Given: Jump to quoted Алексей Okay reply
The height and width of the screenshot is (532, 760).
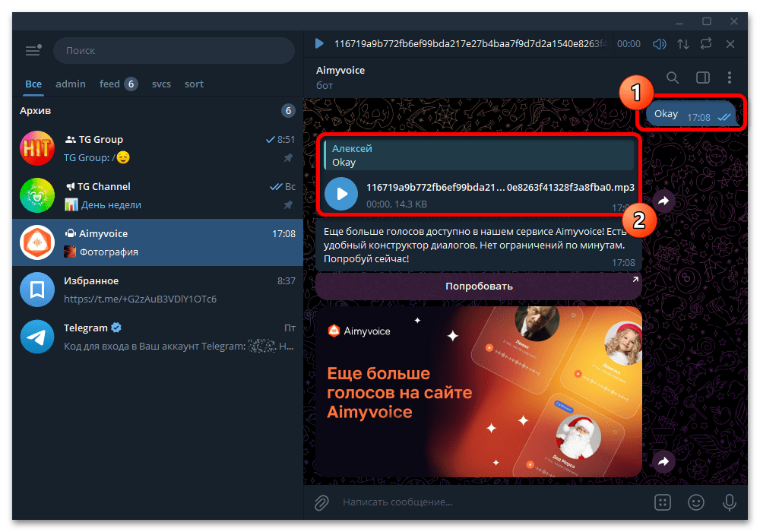Looking at the screenshot, I should (x=479, y=155).
